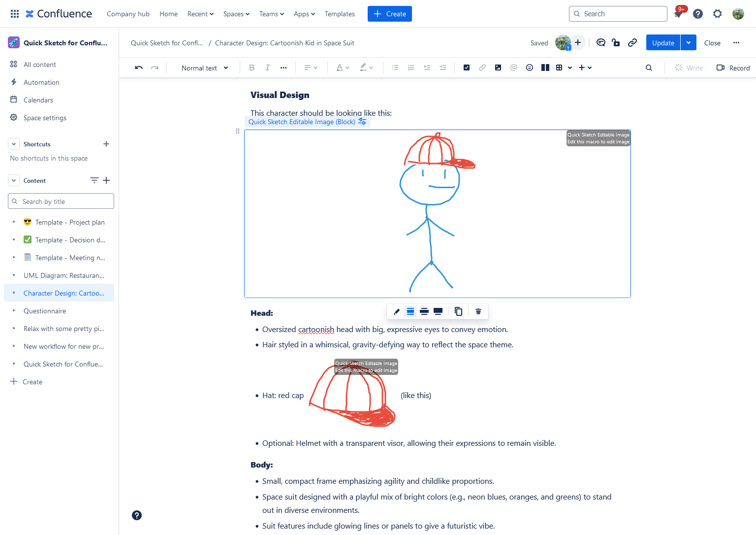Expand the Update dropdown arrow
The width and height of the screenshot is (756, 535).
click(689, 43)
